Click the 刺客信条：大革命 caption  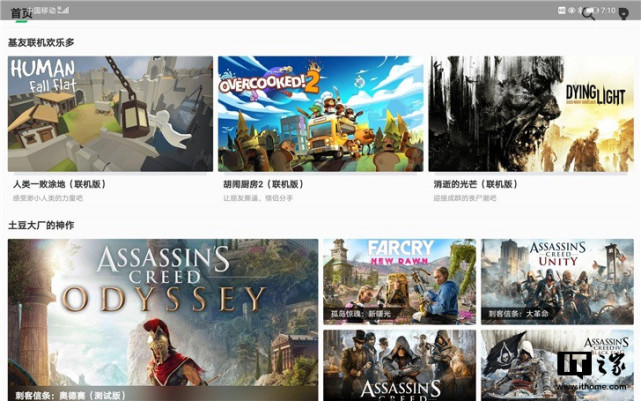click(x=518, y=314)
